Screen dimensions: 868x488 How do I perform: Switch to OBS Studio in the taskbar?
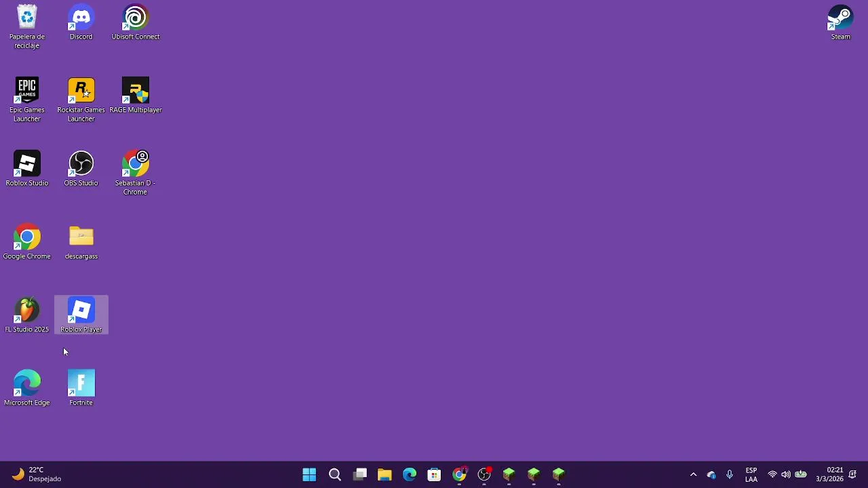coord(484,474)
